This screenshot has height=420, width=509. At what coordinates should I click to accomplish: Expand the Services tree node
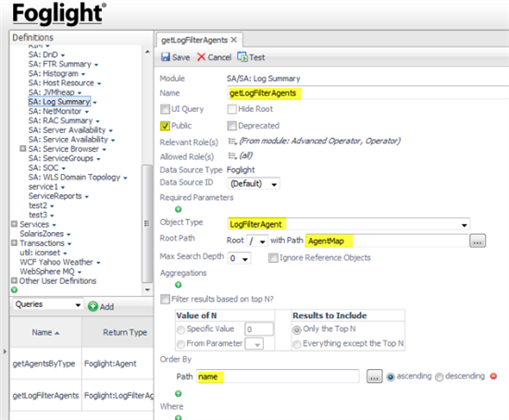(x=14, y=224)
